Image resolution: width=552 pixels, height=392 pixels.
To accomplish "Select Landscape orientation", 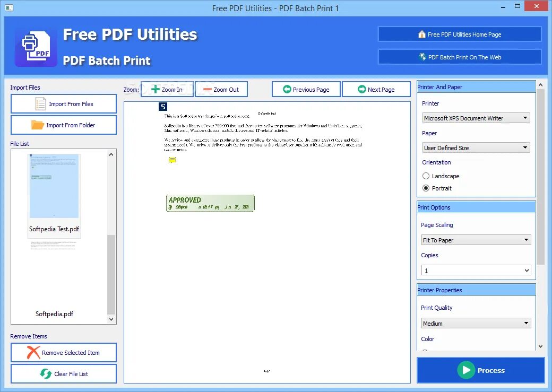I will point(426,176).
